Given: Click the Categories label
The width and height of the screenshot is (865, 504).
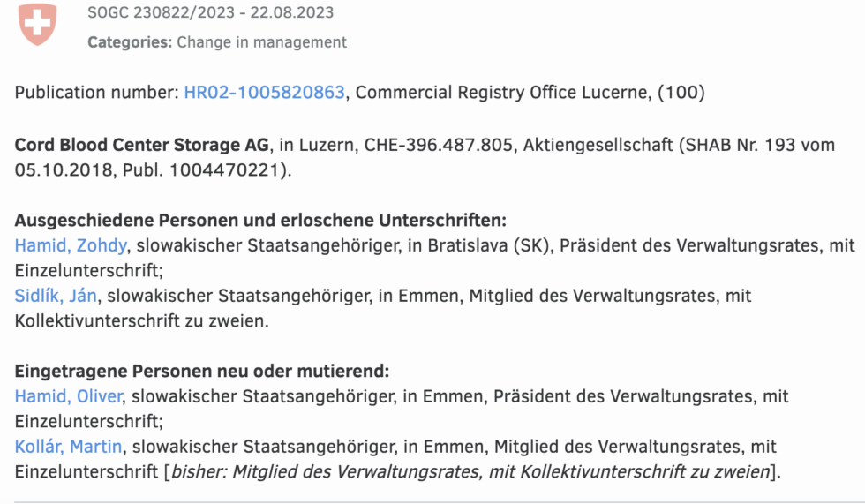Looking at the screenshot, I should [130, 41].
